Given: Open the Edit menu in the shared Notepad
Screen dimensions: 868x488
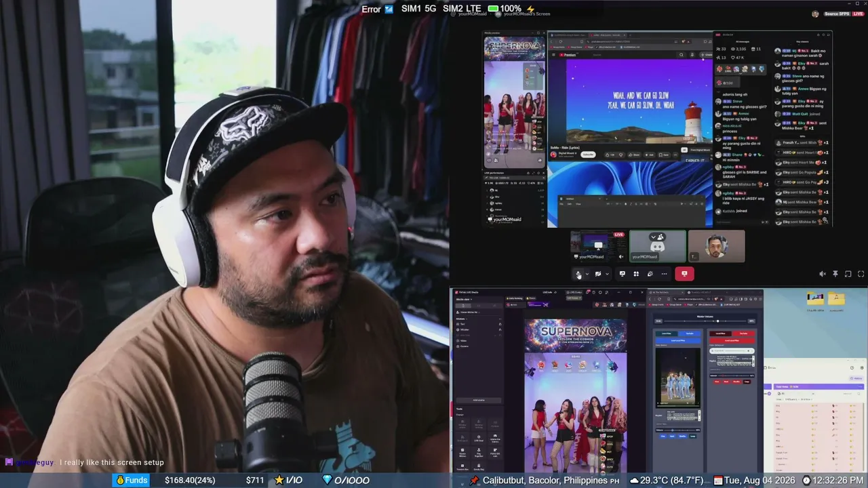Looking at the screenshot, I should [x=568, y=203].
